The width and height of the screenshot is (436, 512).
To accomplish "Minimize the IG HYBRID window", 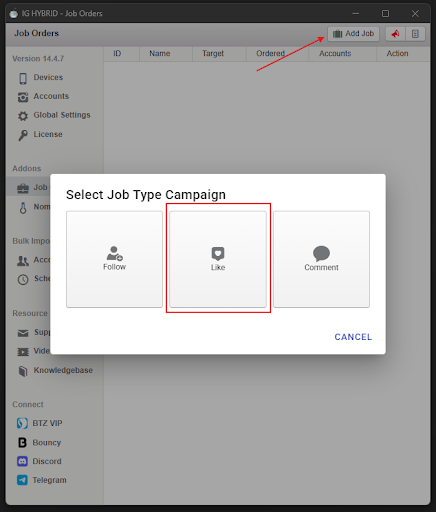I will [x=356, y=14].
